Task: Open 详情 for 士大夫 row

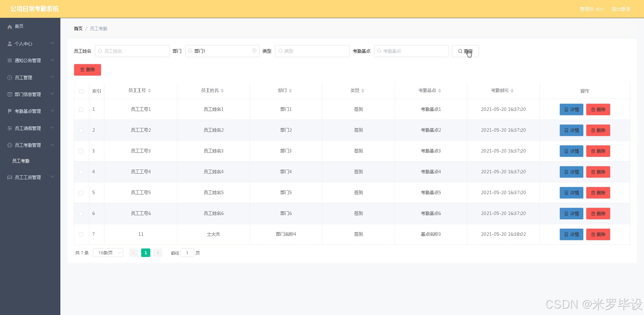Action: coord(572,234)
